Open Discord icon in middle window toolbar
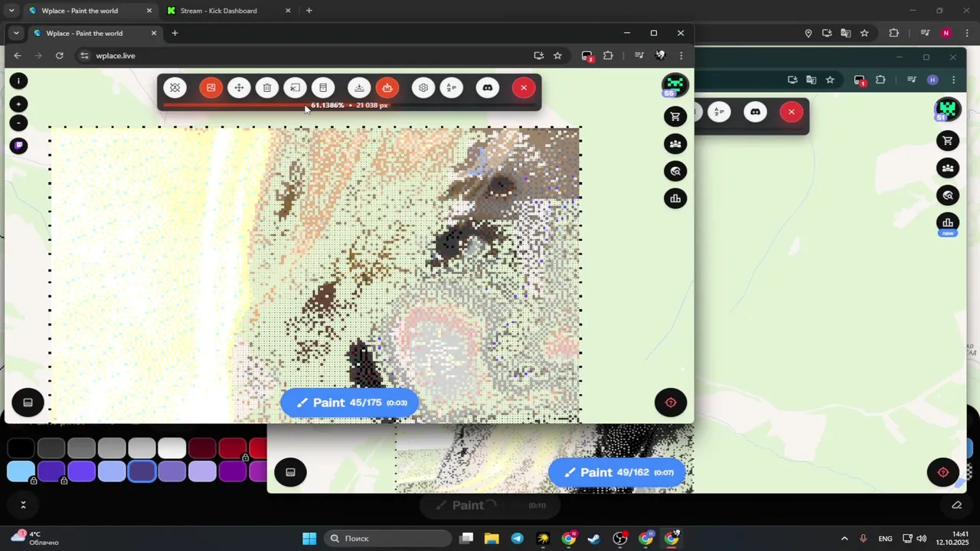Viewport: 980px width, 551px height. pos(755,112)
